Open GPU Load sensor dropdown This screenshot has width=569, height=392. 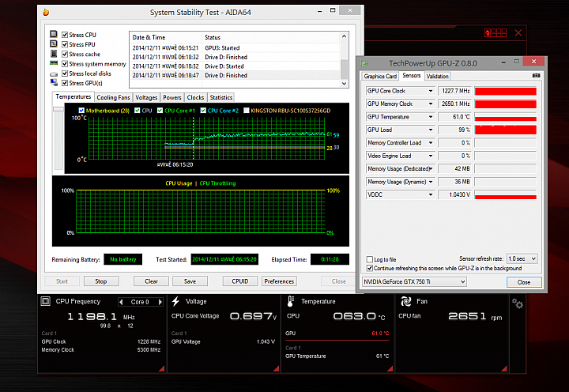click(431, 130)
